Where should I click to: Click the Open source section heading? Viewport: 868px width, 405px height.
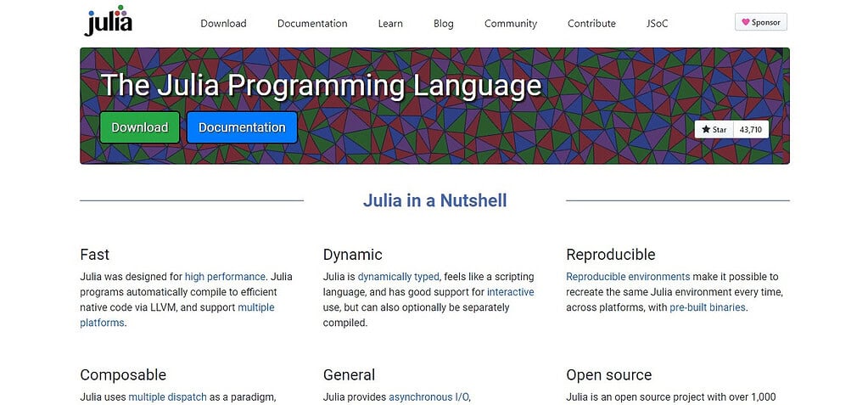coord(609,374)
